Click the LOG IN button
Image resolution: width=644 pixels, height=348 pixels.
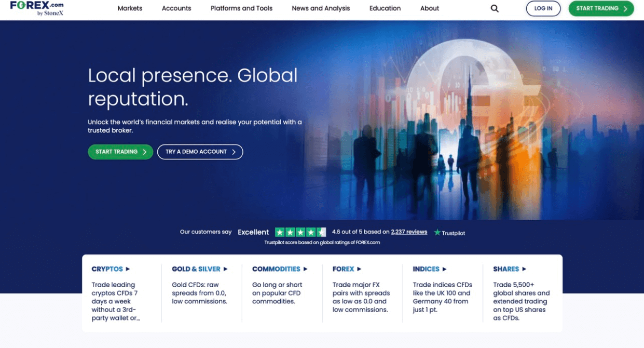point(543,8)
